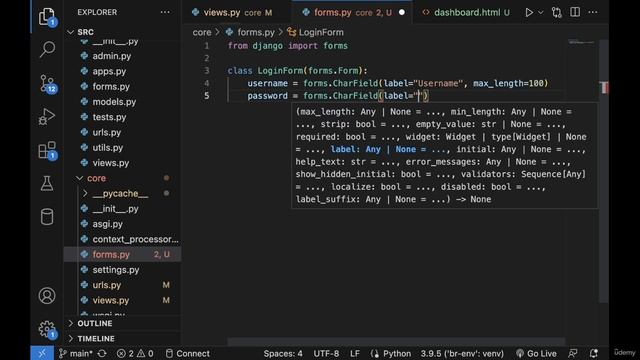Open Source Control view with 12 changes
The height and width of the screenshot is (360, 640).
47,84
